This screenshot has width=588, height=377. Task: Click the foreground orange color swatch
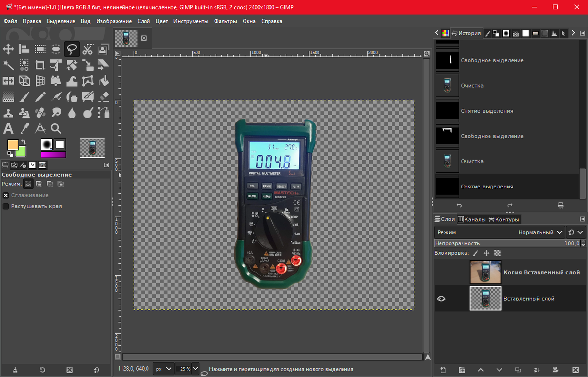(x=13, y=144)
